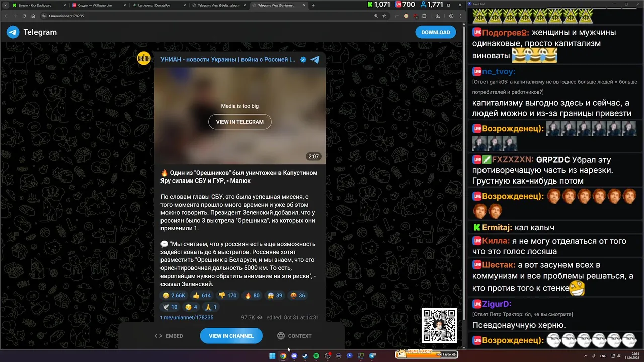Click the laughing emoji 2.66K reaction
Screen dimensions: 644x362
174,295
